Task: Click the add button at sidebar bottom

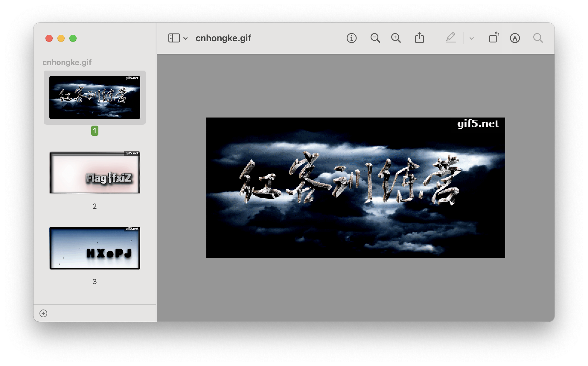Action: [43, 313]
